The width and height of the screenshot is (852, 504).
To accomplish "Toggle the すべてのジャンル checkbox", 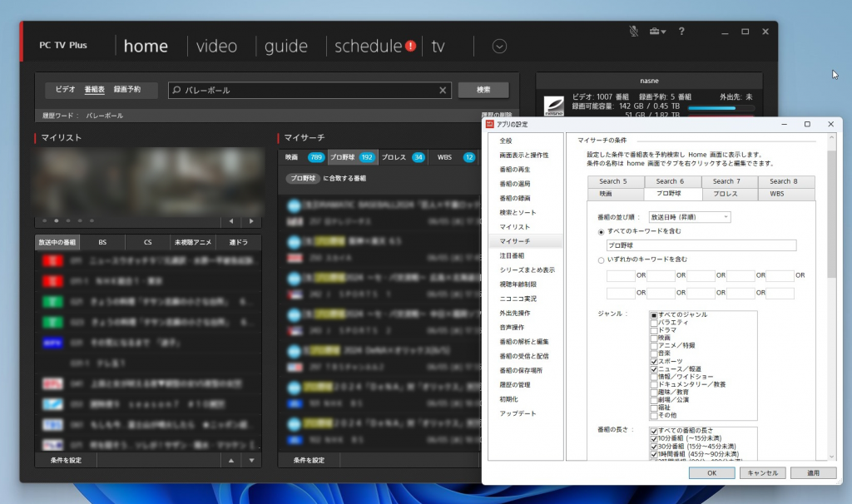I will point(654,315).
